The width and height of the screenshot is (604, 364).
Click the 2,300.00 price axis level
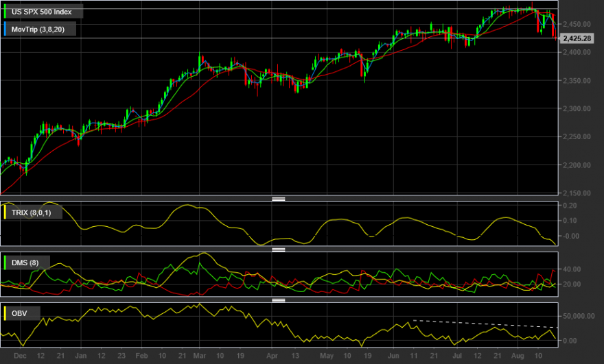(x=577, y=109)
